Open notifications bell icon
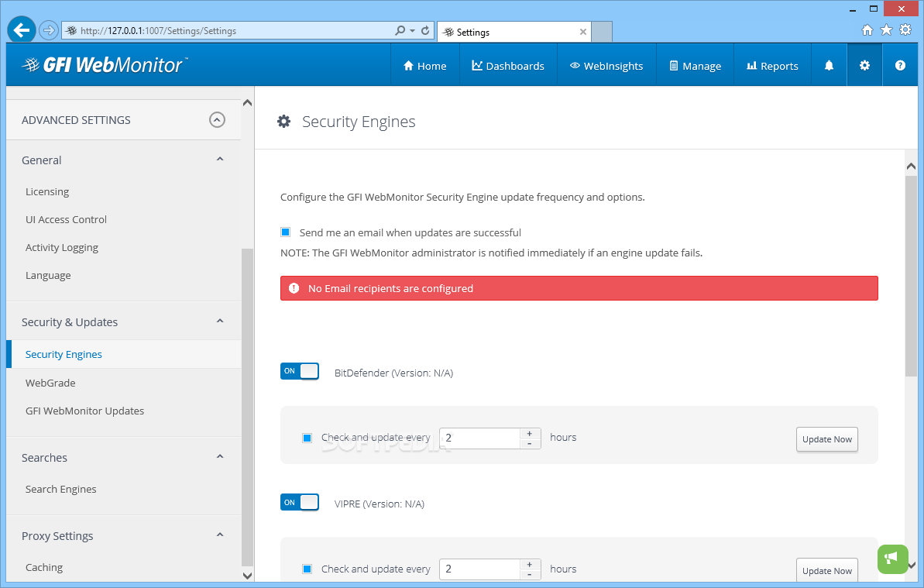The height and width of the screenshot is (588, 924). point(830,65)
